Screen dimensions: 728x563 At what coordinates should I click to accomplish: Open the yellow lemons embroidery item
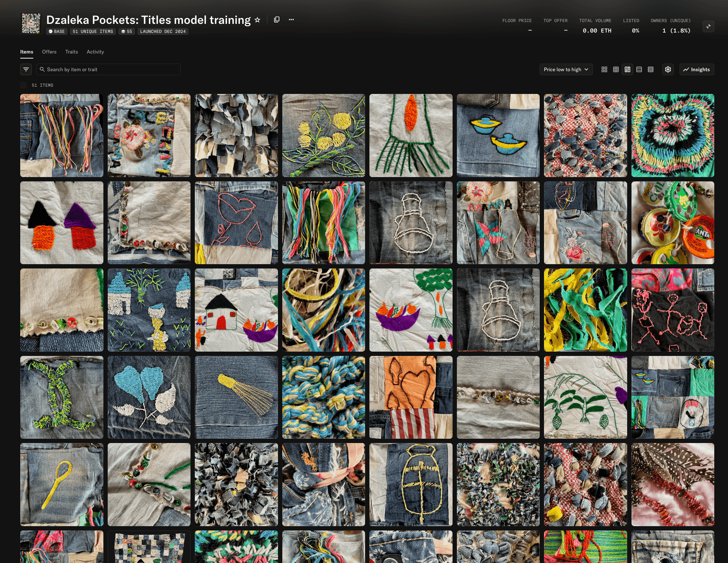(324, 136)
